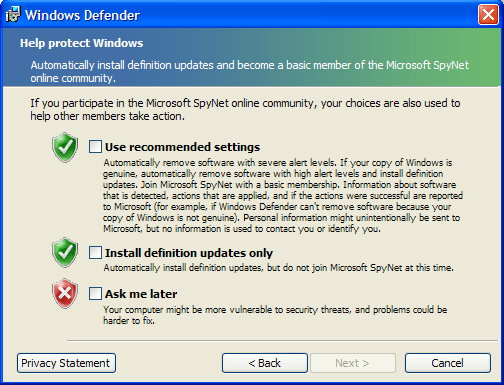The width and height of the screenshot is (504, 385).
Task: Click description 'Automatically remove software with severe alert levels'
Action: coord(283,196)
